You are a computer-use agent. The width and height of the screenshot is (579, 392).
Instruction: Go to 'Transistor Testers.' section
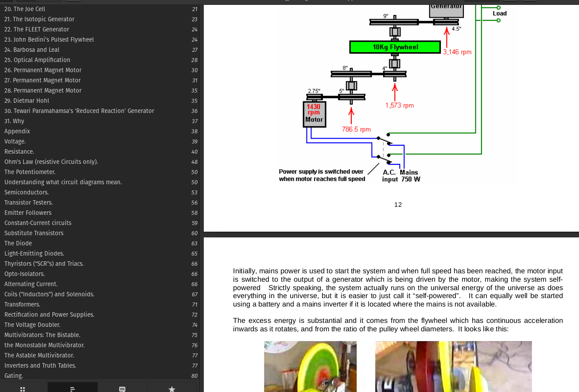coord(28,202)
